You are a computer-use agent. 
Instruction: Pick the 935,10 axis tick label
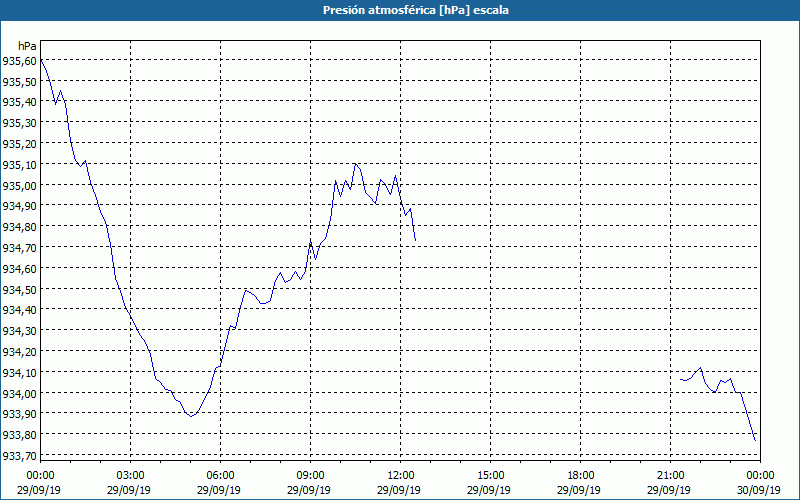[x=19, y=164]
